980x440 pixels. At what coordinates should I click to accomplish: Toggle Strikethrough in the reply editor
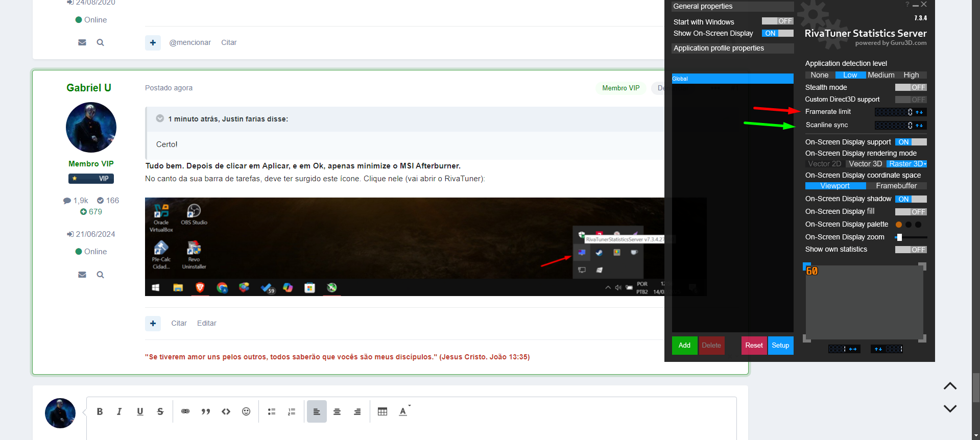(160, 411)
